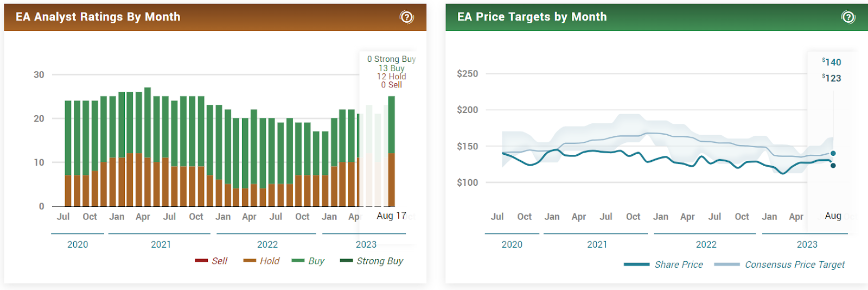
Task: Click the 2023 year label under ratings chart
Action: coord(366,244)
